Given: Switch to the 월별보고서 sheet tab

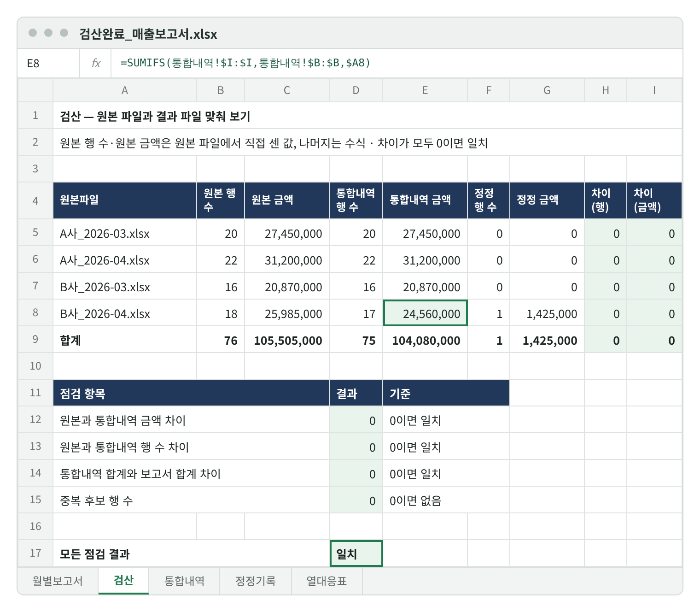Looking at the screenshot, I should tap(58, 581).
